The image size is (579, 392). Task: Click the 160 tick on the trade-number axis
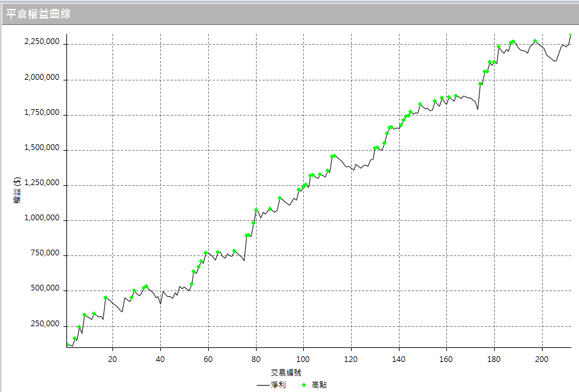point(446,359)
